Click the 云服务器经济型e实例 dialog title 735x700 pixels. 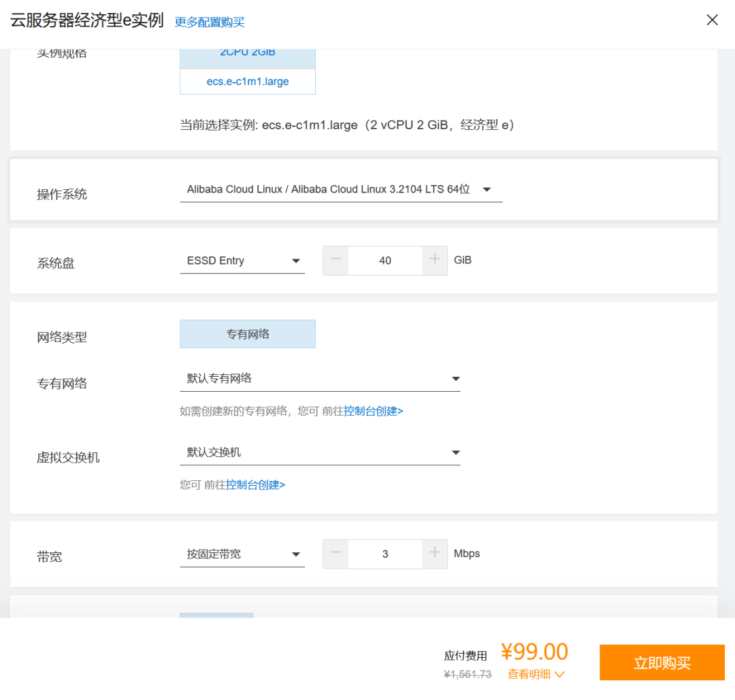(86, 20)
